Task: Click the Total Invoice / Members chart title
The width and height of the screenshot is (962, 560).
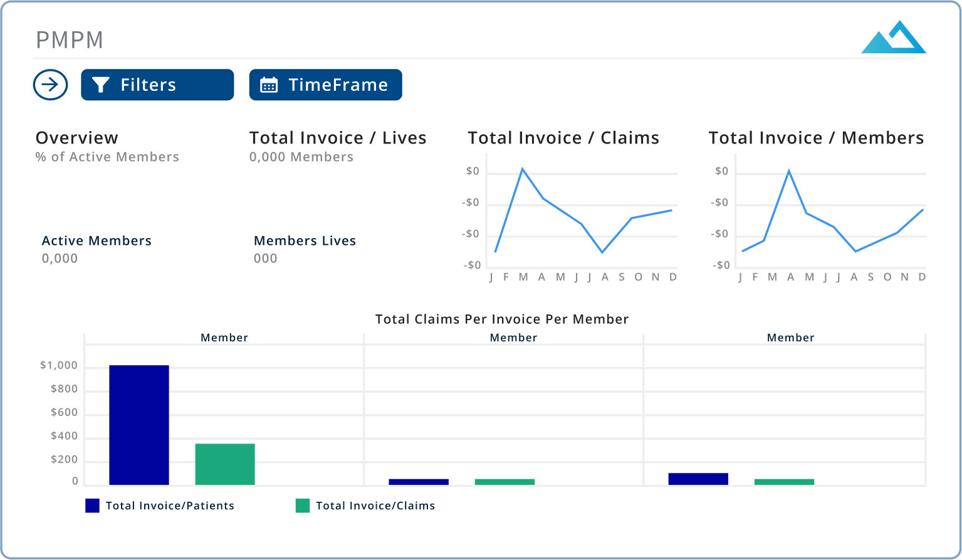Action: 816,138
